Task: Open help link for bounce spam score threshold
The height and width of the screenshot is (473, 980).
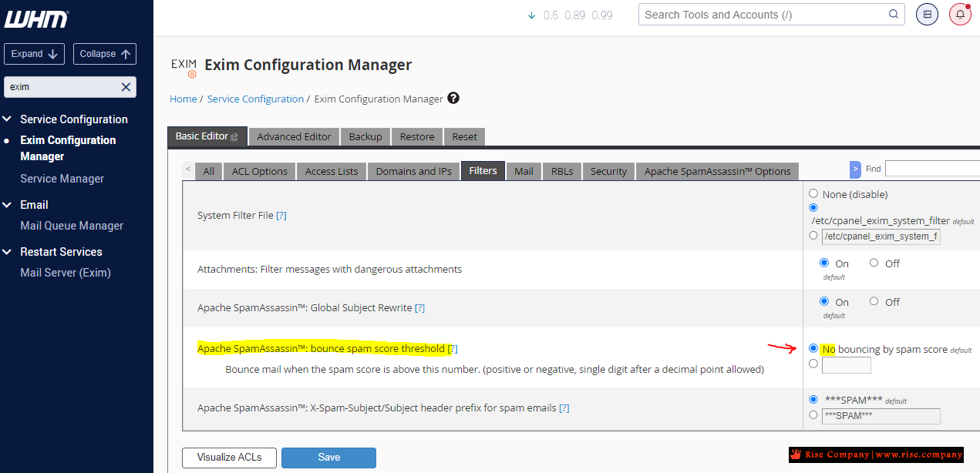Action: pyautogui.click(x=453, y=348)
